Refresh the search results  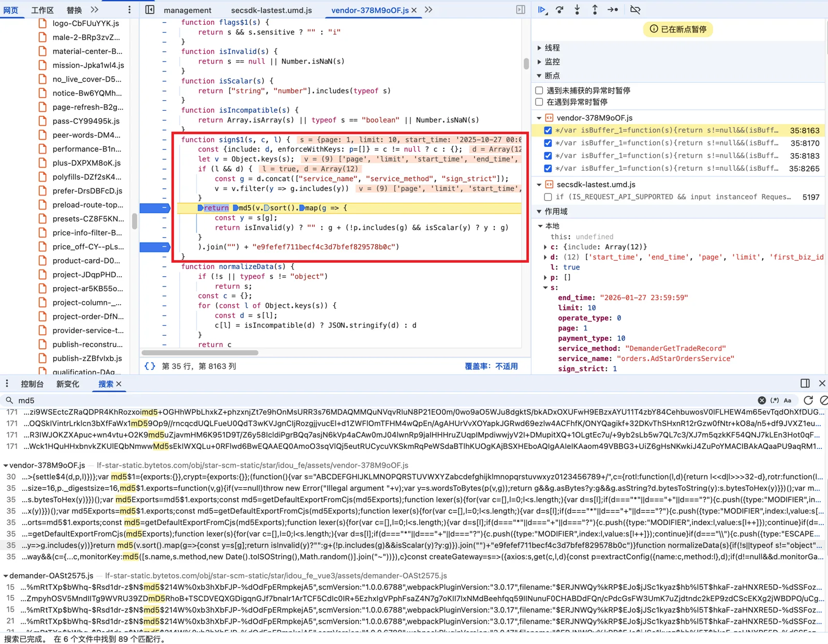tap(808, 400)
